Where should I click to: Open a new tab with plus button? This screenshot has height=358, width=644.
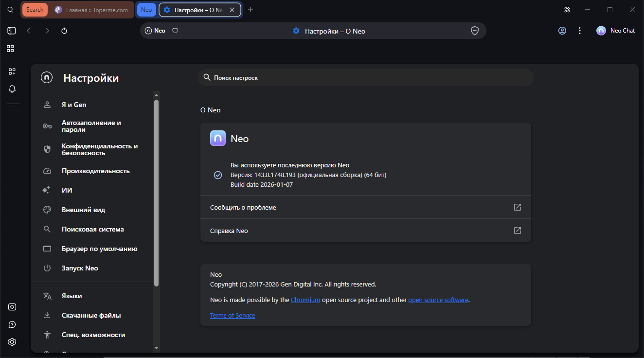(x=250, y=10)
